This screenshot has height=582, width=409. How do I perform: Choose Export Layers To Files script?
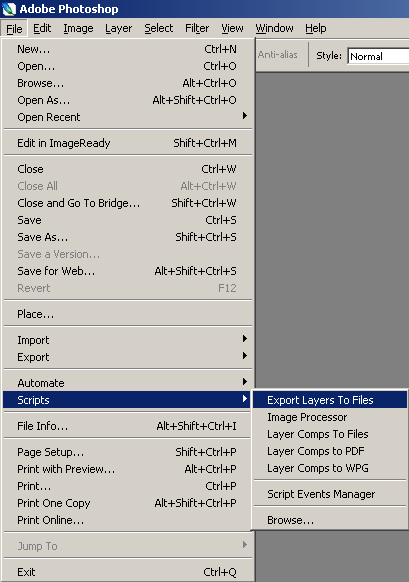click(x=330, y=400)
